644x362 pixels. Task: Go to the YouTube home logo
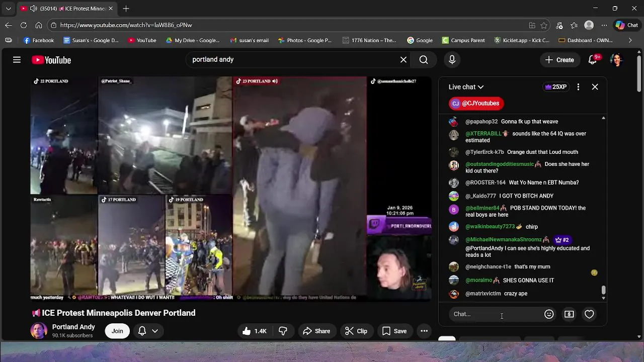(51, 60)
